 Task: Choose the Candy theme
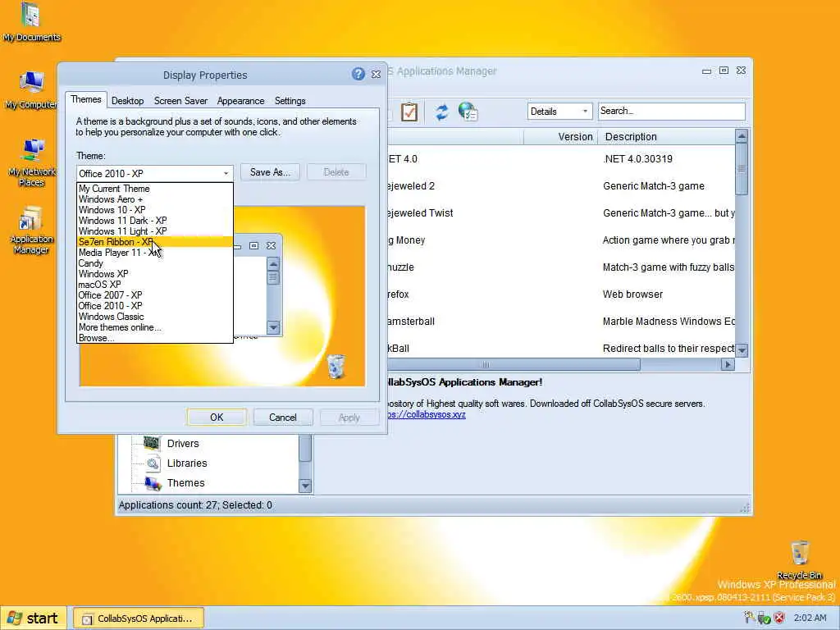click(x=155, y=263)
